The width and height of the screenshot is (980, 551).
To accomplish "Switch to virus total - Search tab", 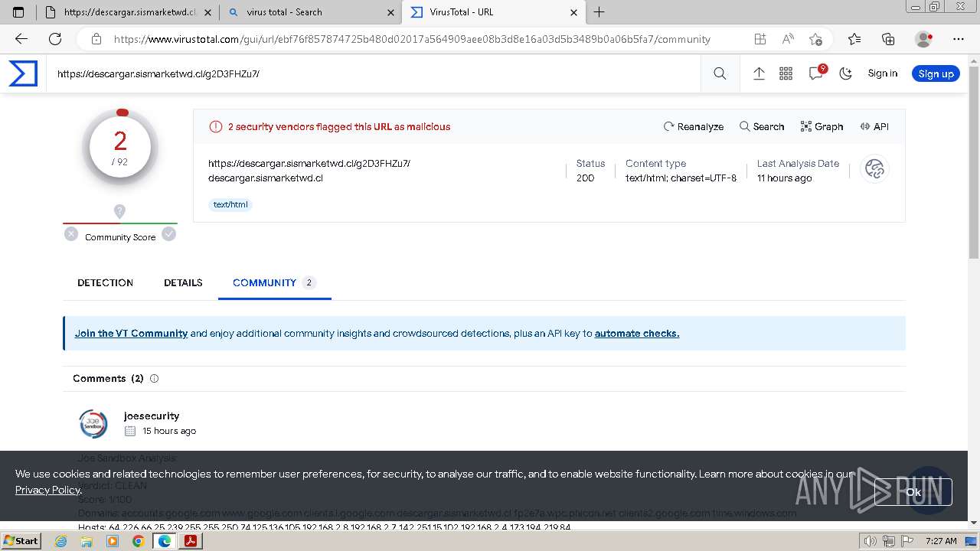I will pyautogui.click(x=310, y=12).
